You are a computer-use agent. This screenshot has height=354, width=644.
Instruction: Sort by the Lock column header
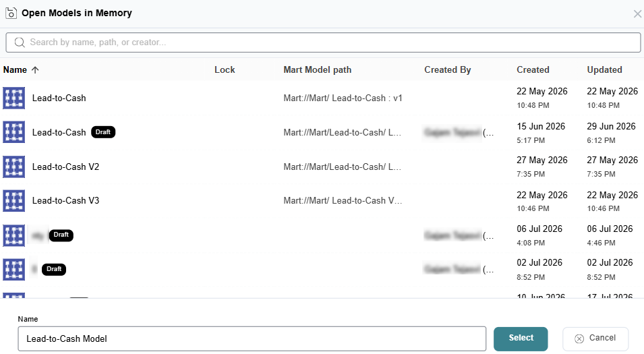click(x=225, y=70)
